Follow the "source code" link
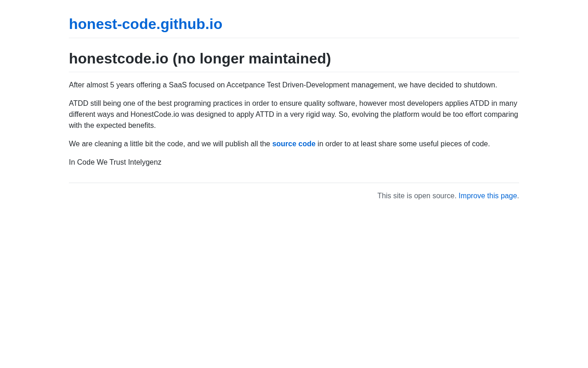Image resolution: width=588 pixels, height=368 pixels. coord(294,144)
